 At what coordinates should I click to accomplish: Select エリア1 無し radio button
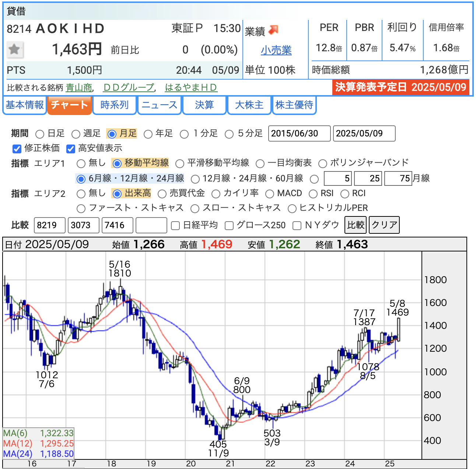pos(81,163)
